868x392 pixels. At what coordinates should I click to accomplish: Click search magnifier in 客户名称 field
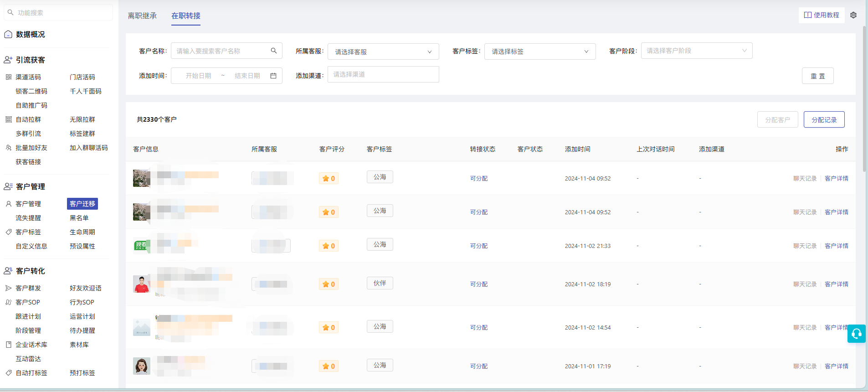[274, 51]
